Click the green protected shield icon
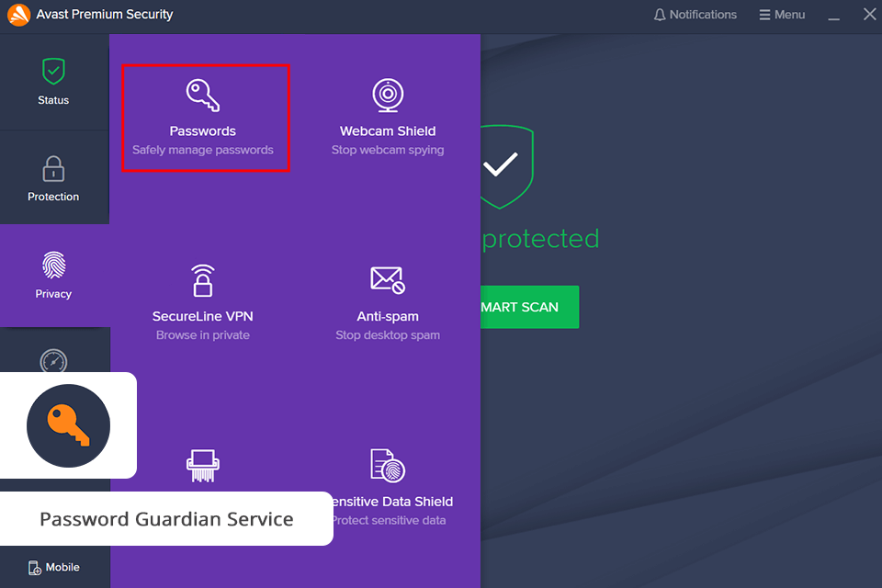Screen dimensions: 882x588 (506, 166)
